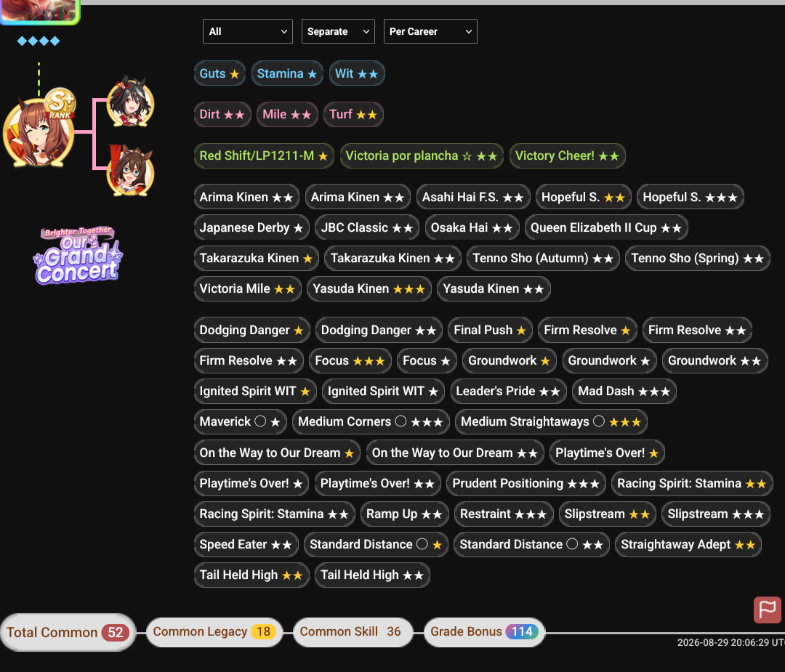Viewport: 785px width, 672px height.
Task: Click the Our Grand Concert scenario logo
Action: coord(78,255)
